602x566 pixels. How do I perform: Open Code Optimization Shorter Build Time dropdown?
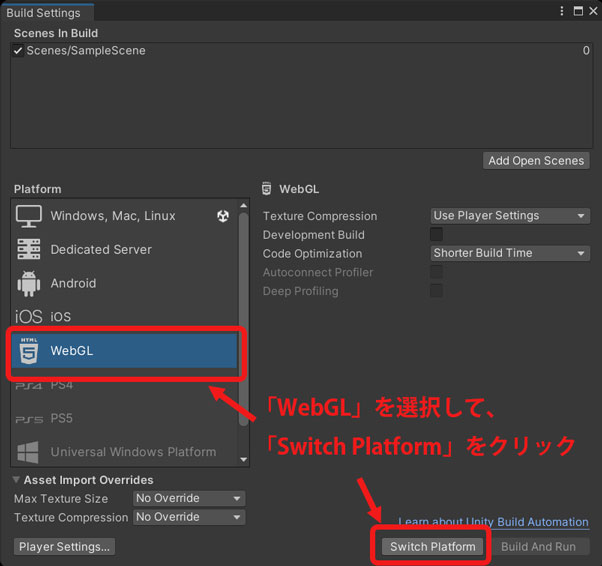(510, 253)
